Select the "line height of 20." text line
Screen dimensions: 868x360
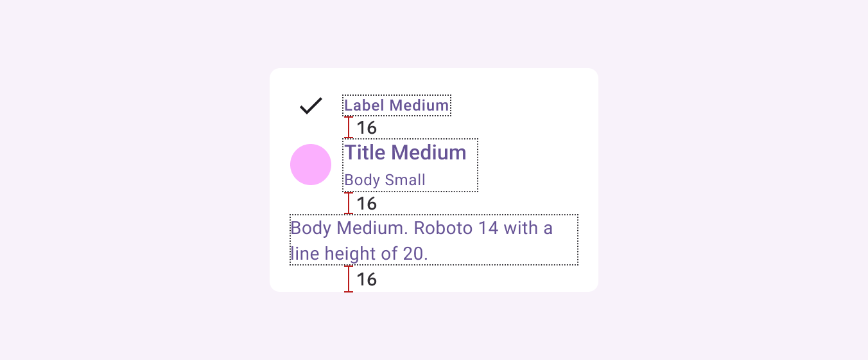click(x=359, y=254)
